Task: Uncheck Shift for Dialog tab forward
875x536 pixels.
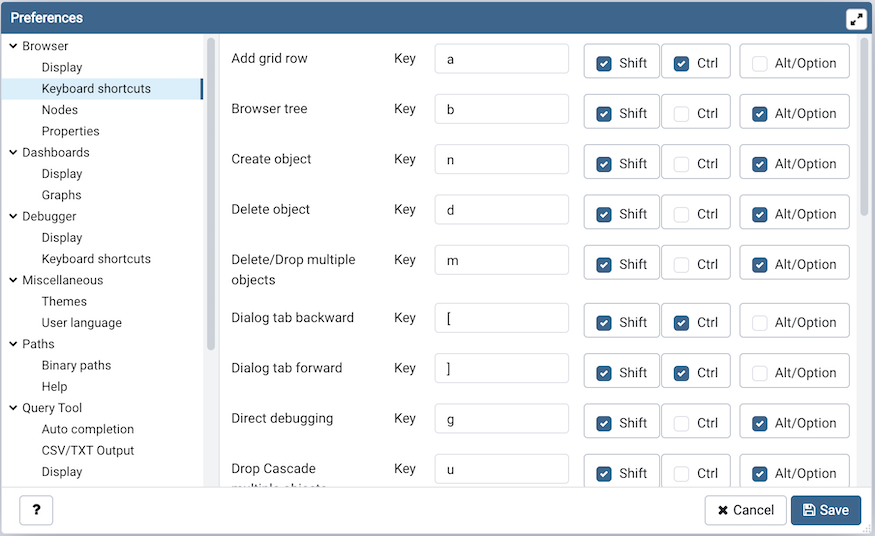Action: click(604, 373)
